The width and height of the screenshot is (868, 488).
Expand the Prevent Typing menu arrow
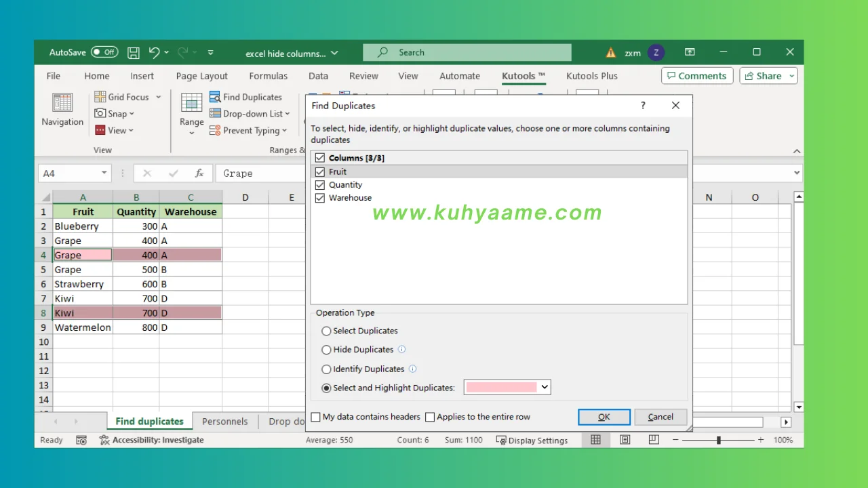[284, 131]
